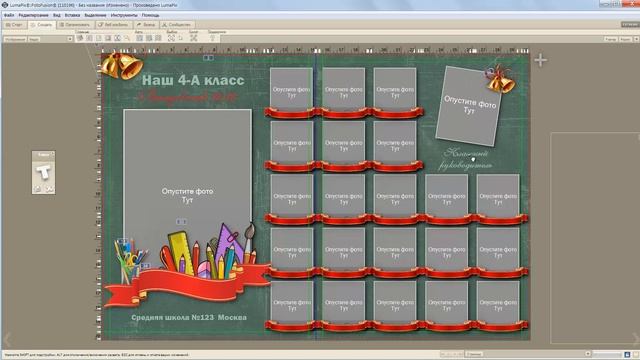Open the Инструменты menu

pyautogui.click(x=124, y=15)
